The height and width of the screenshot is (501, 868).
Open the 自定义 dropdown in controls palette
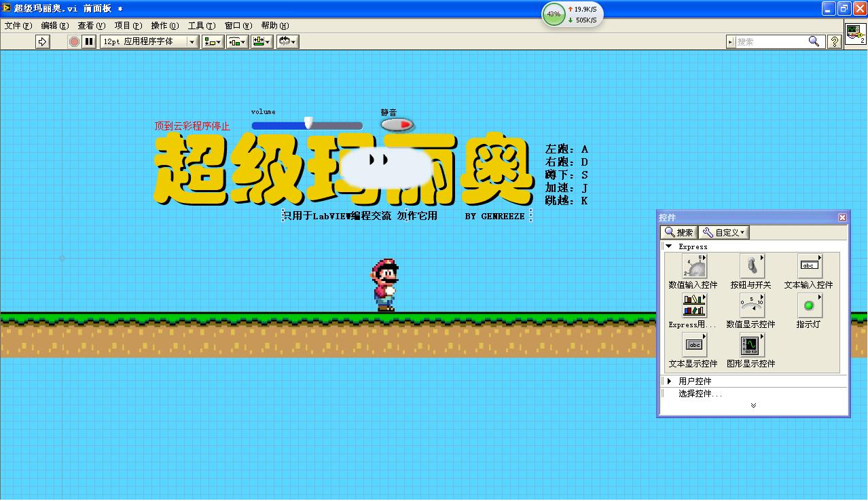pos(724,232)
